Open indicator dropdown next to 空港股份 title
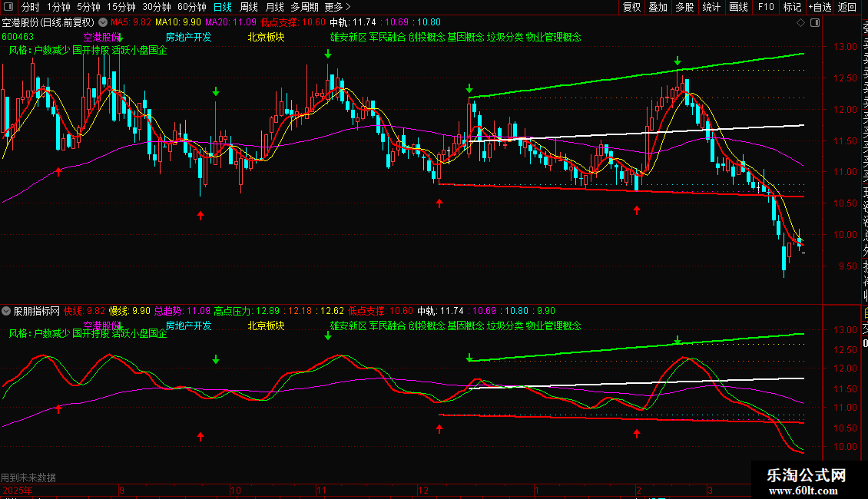Viewport: 868px width, 499px height. coord(103,23)
